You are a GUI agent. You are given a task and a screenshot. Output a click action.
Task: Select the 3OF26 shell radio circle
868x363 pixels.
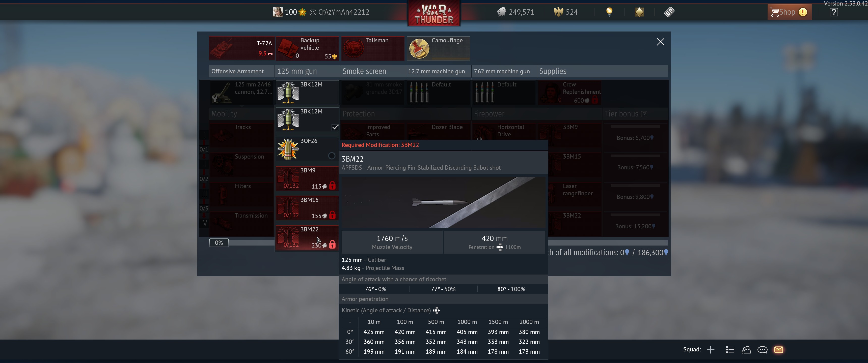click(332, 156)
